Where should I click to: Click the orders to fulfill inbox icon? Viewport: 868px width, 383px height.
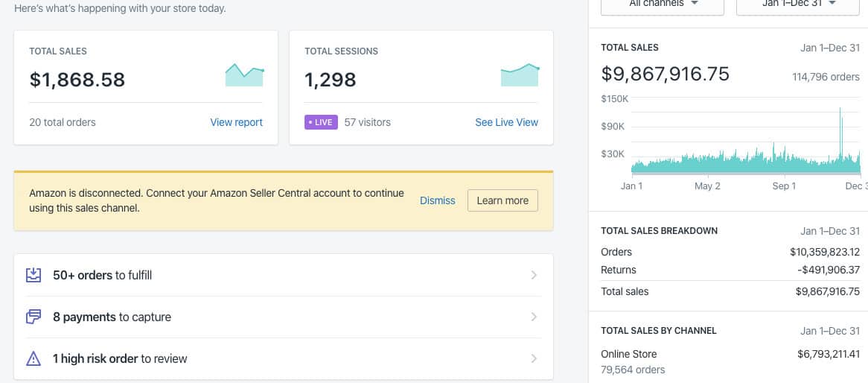[33, 275]
